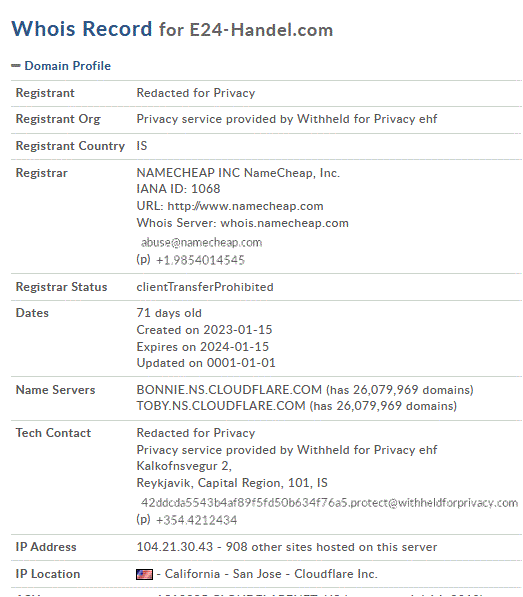
Task: Click the US flag icon in IP Location
Action: point(144,574)
